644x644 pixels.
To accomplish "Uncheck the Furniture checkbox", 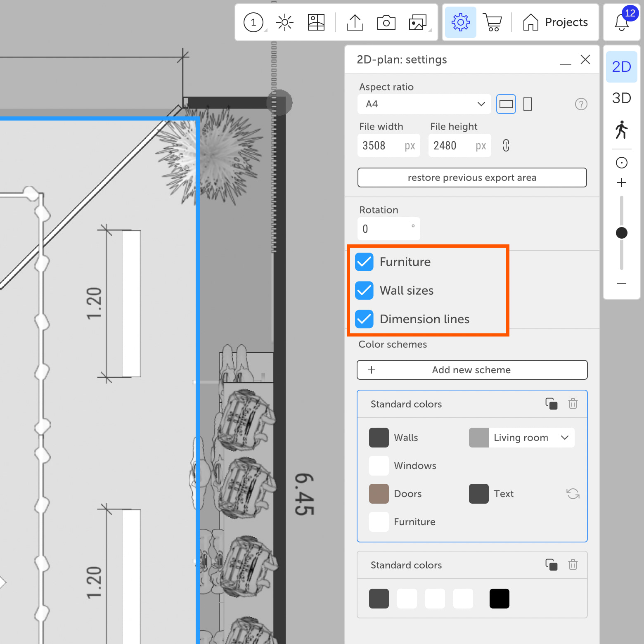I will tap(365, 262).
